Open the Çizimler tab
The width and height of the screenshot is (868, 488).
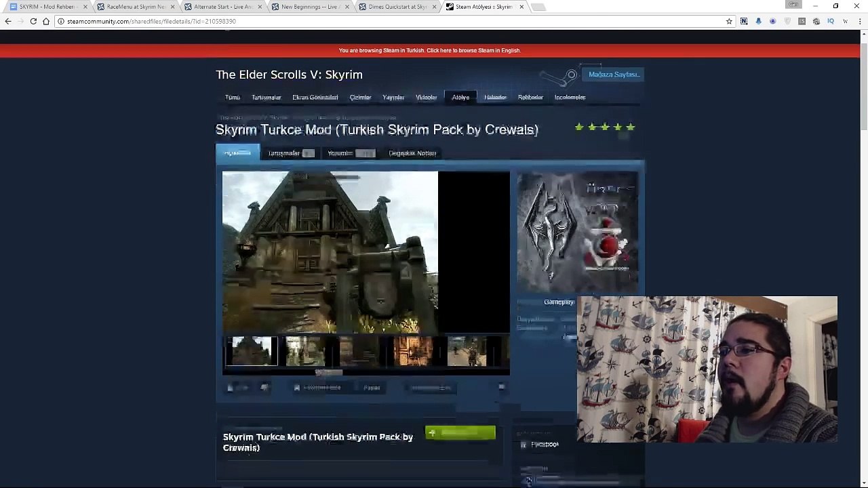coord(360,98)
